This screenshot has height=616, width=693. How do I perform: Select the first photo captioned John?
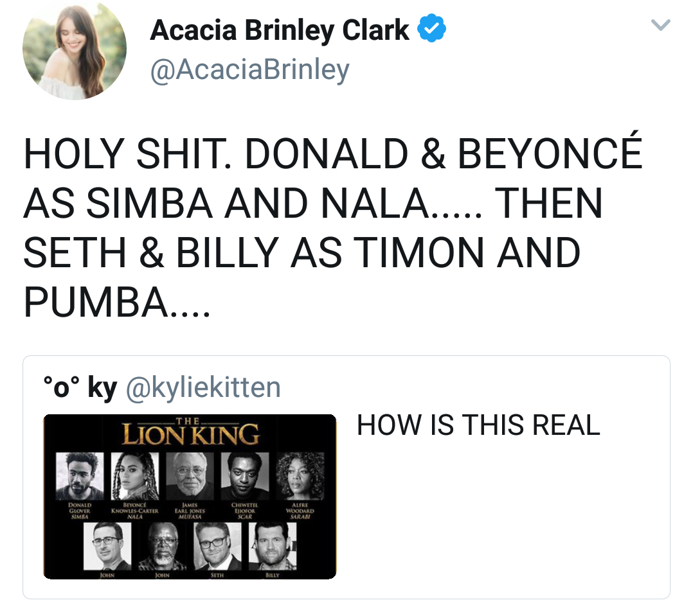click(107, 546)
